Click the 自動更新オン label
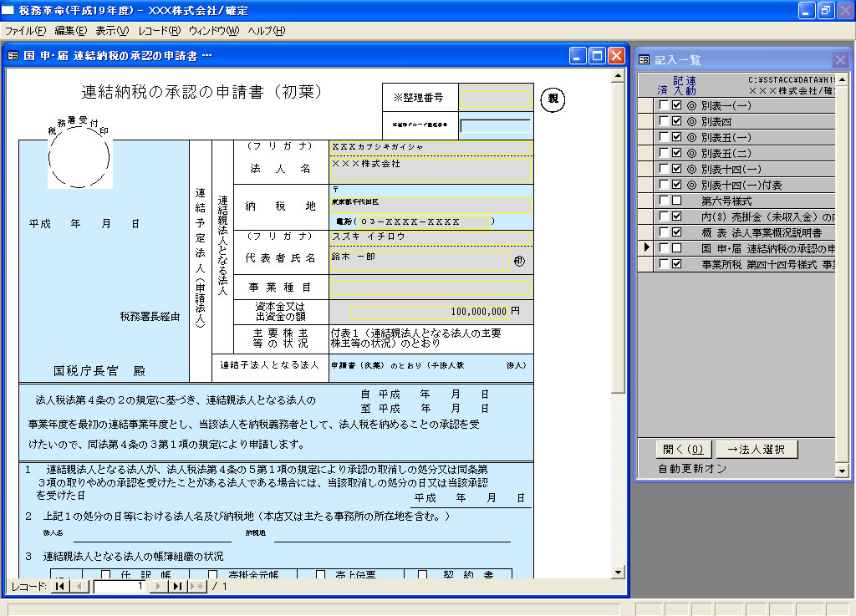Image resolution: width=856 pixels, height=616 pixels. click(692, 469)
